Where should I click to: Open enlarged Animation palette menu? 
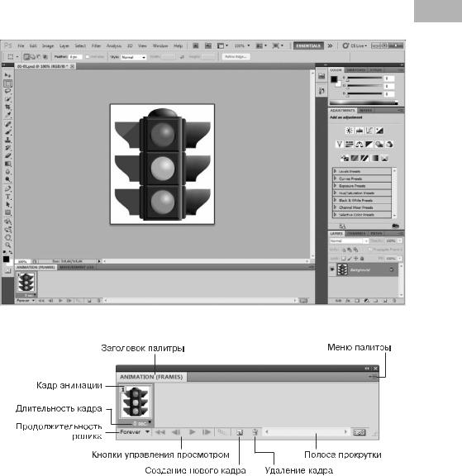(374, 377)
